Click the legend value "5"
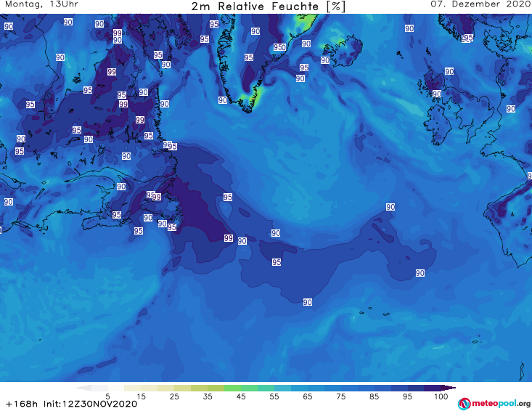 coord(107,396)
